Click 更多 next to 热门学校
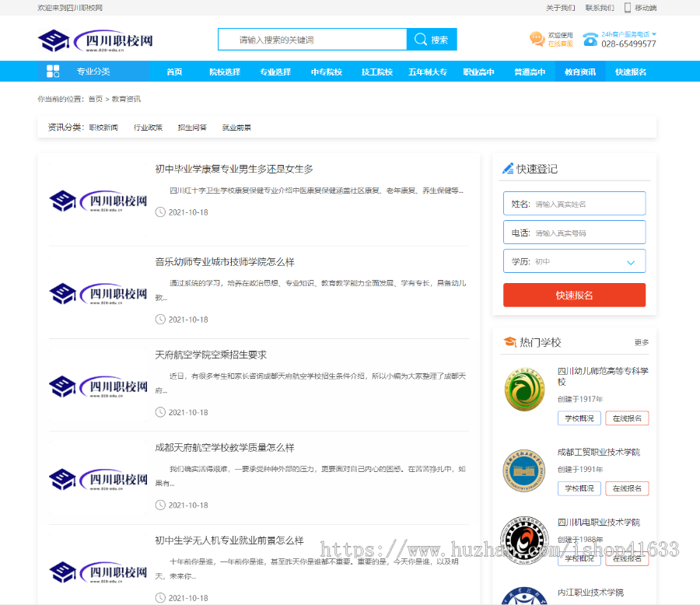Image resolution: width=700 pixels, height=605 pixels. pyautogui.click(x=641, y=342)
